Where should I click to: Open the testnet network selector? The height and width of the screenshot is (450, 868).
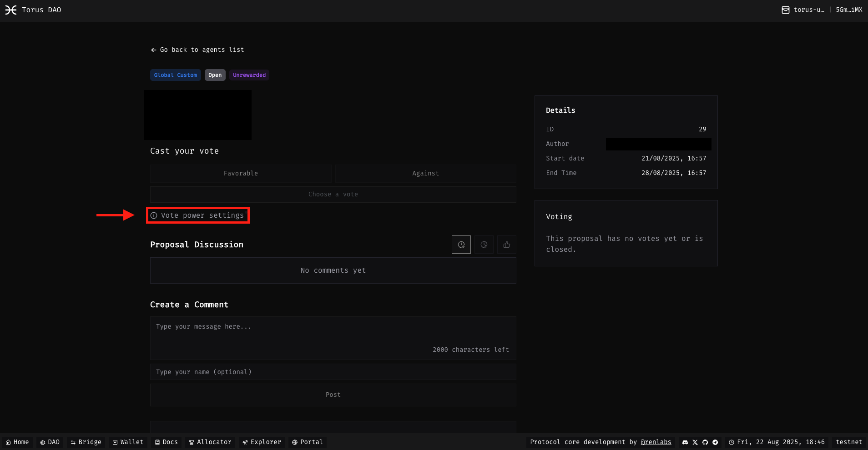point(849,442)
